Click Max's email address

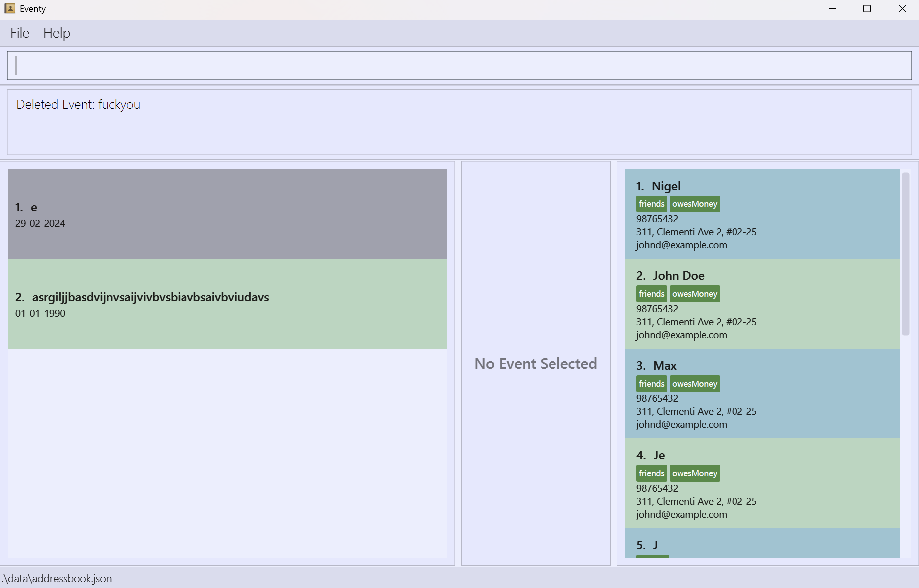(x=681, y=424)
